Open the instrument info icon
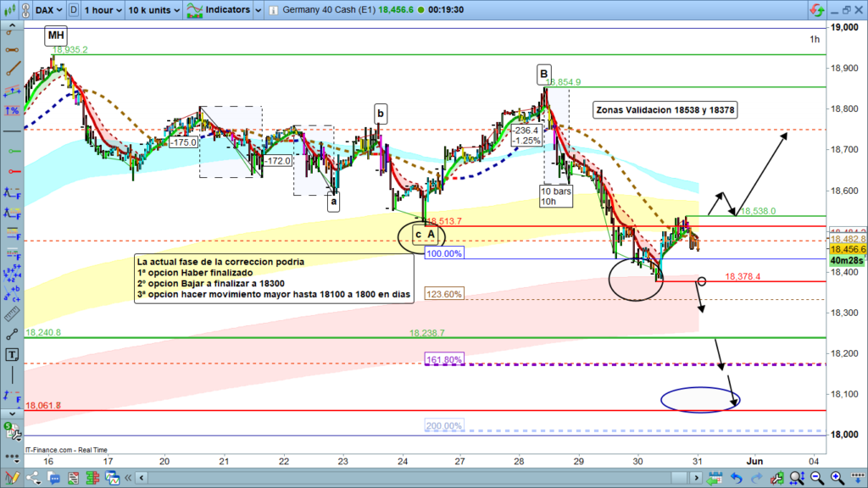This screenshot has height=488, width=868. point(273,10)
